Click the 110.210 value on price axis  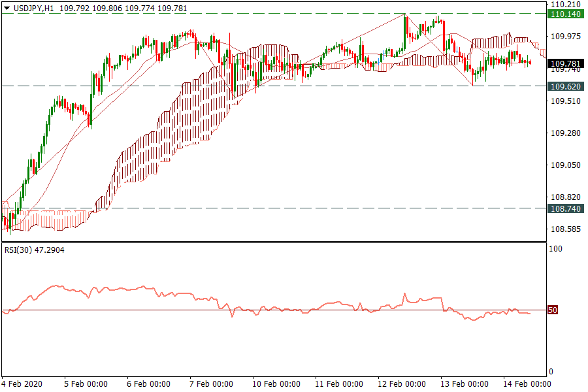[566, 4]
